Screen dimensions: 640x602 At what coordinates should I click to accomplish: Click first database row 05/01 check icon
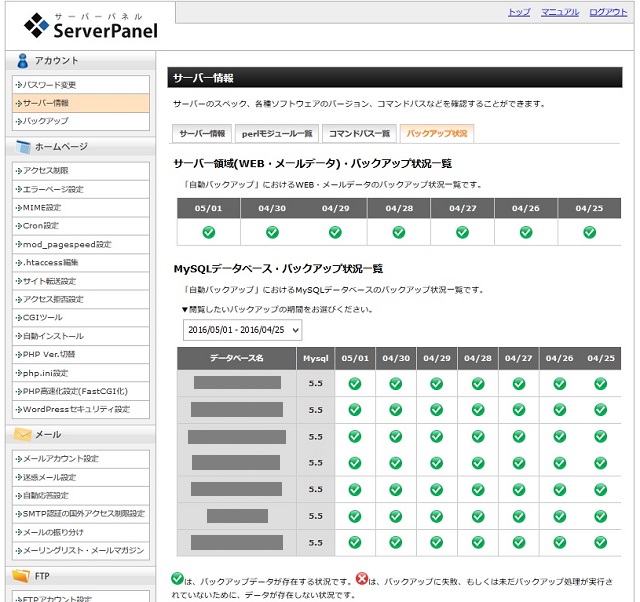click(x=355, y=384)
